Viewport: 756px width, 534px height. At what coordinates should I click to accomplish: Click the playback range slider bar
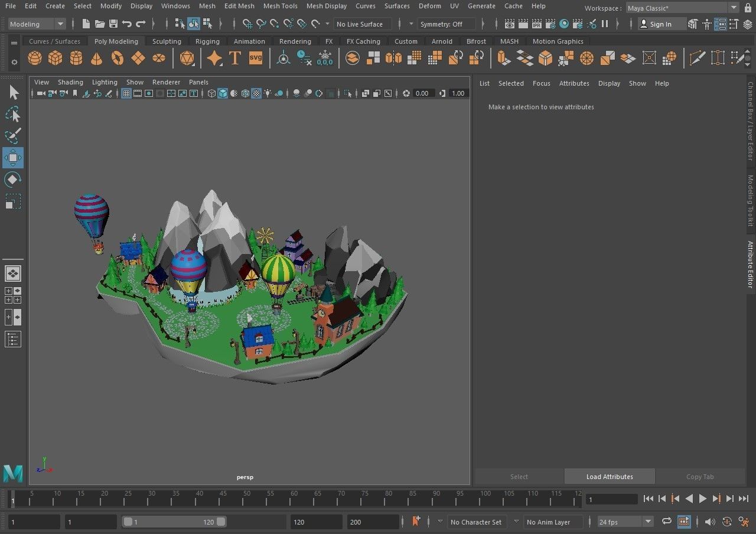tap(174, 522)
